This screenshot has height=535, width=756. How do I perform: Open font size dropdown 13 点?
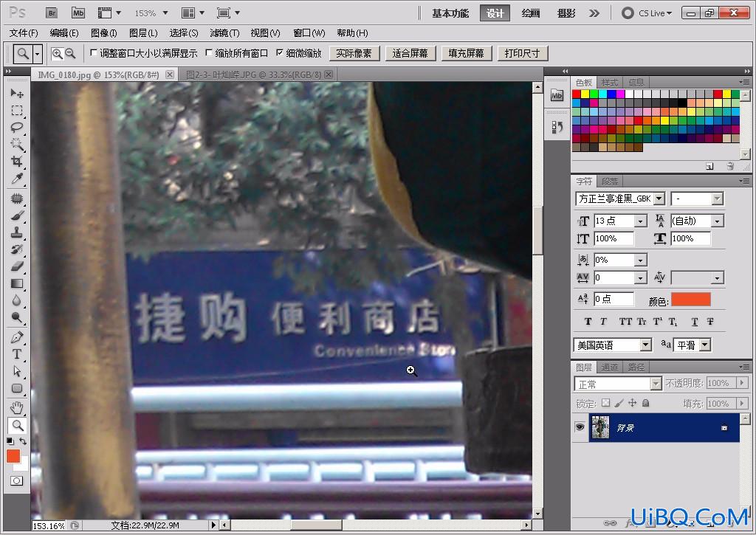click(641, 221)
